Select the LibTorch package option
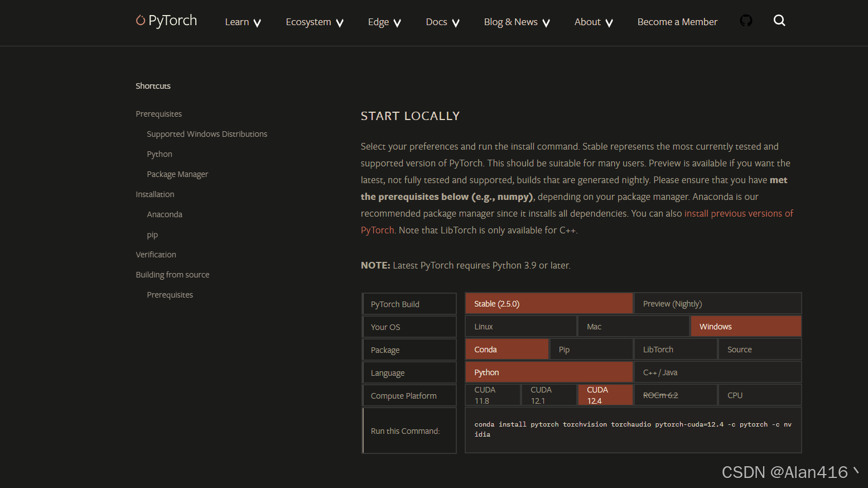 point(676,350)
